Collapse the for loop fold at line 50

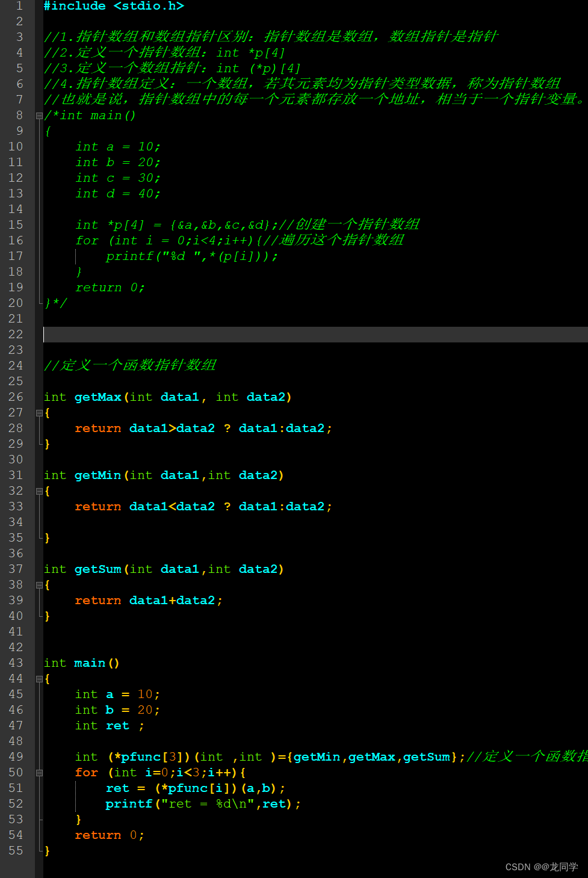(x=39, y=773)
